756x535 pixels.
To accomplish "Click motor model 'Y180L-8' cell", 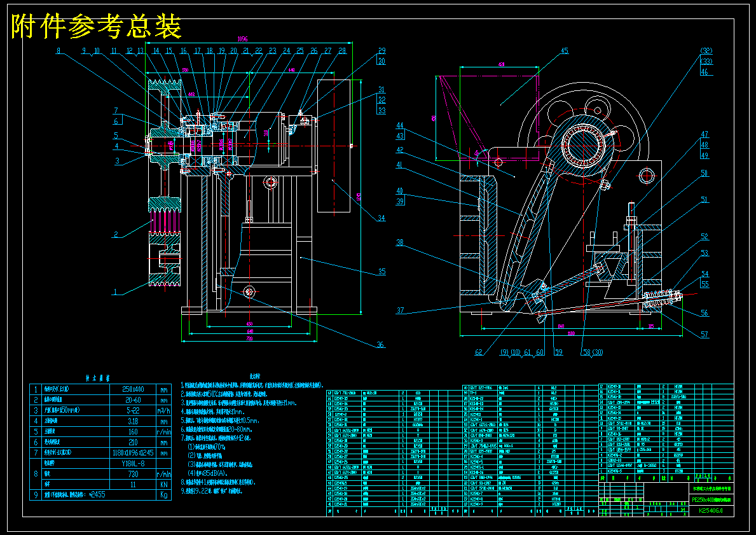I will coord(133,463).
